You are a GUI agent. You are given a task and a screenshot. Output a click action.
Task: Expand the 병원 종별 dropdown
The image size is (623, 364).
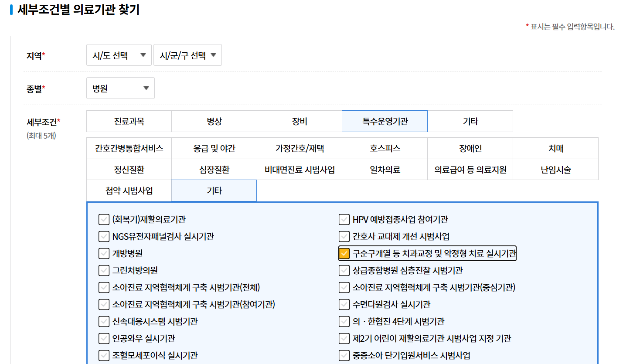coord(120,88)
